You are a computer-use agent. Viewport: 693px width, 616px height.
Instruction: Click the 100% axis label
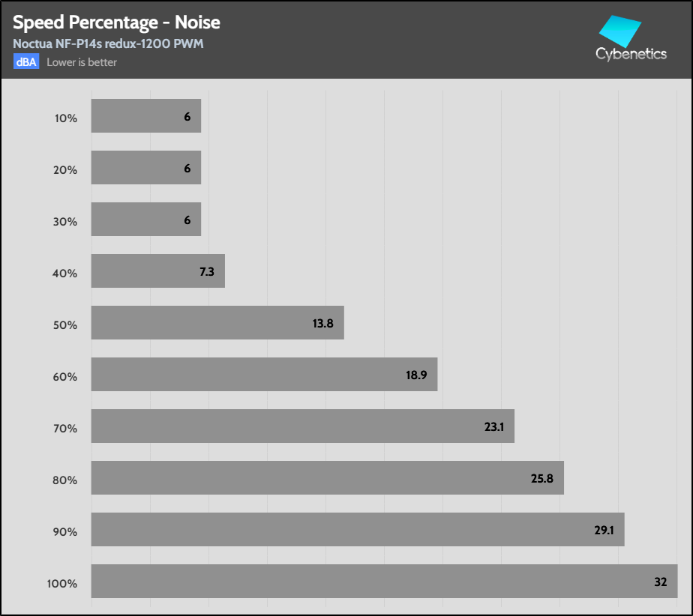pos(63,584)
